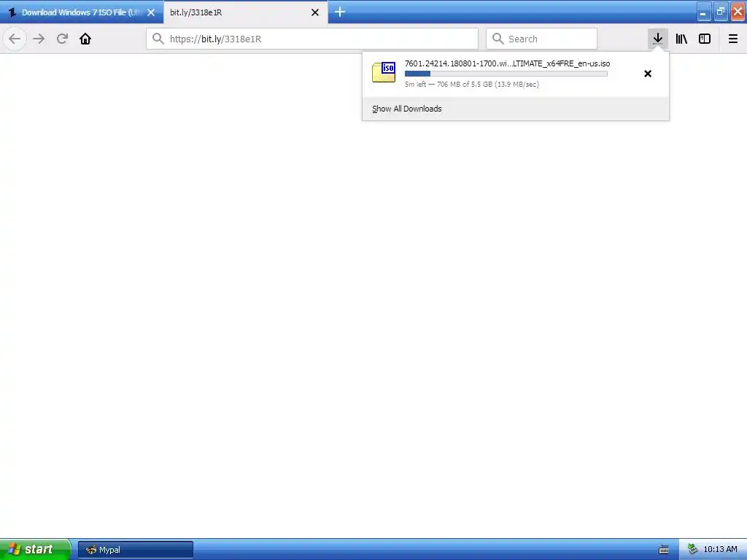Click the 10:13 AM clock

tap(720, 549)
